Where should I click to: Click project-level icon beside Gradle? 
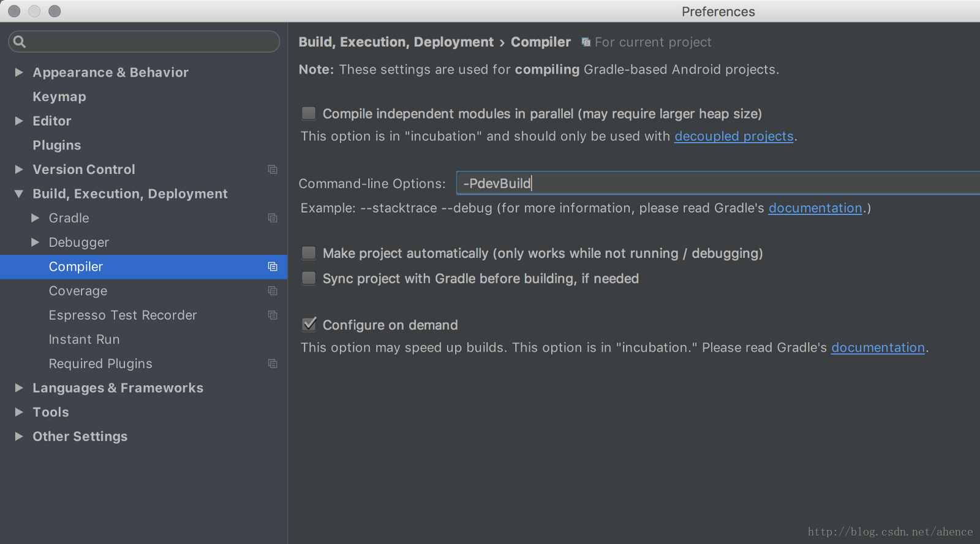(273, 218)
